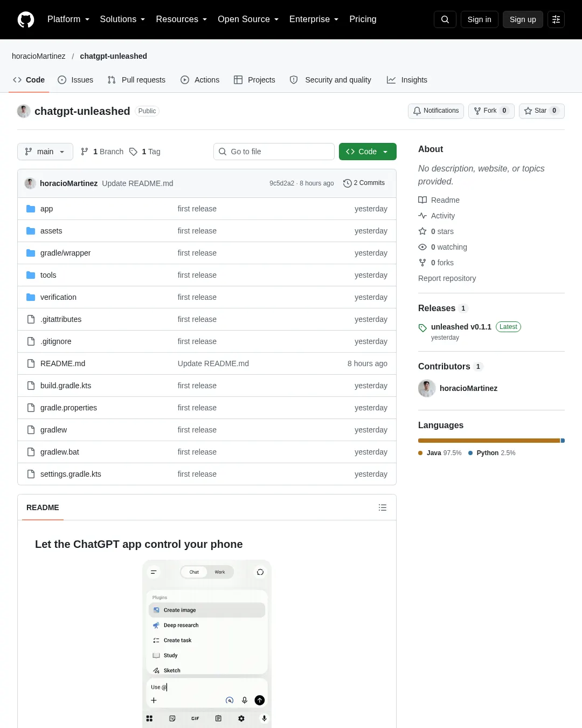Switch to the Code tab

[x=29, y=80]
